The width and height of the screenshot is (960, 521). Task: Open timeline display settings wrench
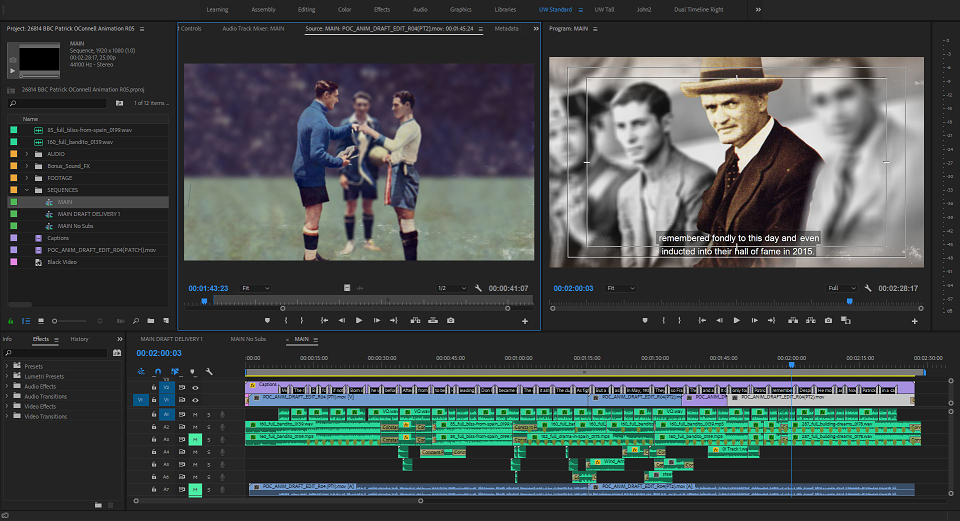click(209, 372)
